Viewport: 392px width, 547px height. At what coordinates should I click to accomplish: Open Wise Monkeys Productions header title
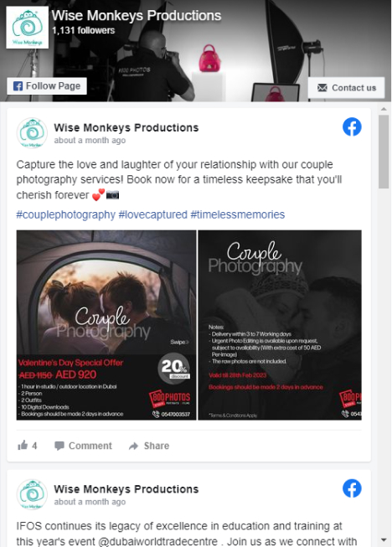(137, 16)
